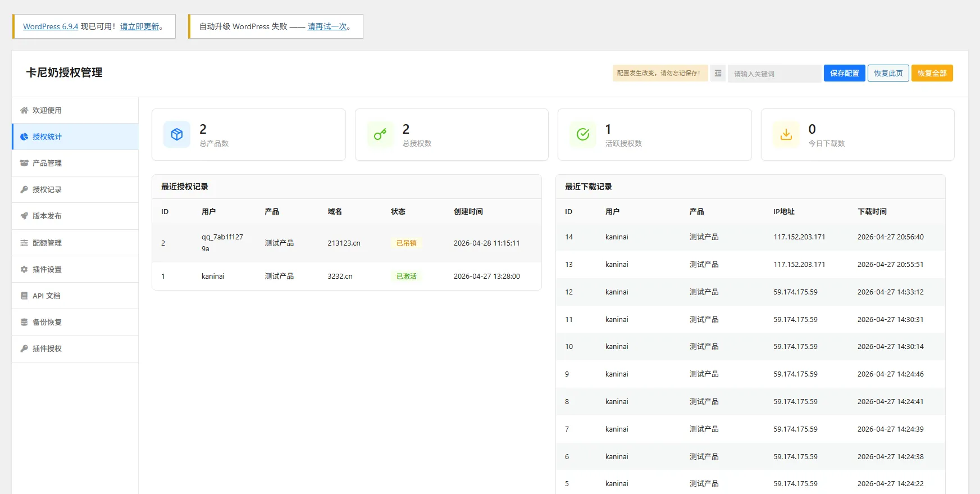Click the book icon beside API 文档
This screenshot has height=494, width=980.
point(24,296)
